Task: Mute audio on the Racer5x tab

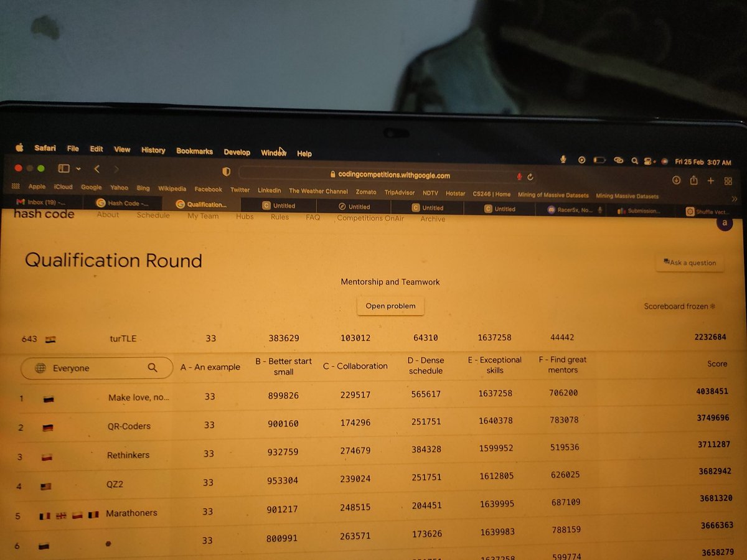Action: (x=599, y=210)
